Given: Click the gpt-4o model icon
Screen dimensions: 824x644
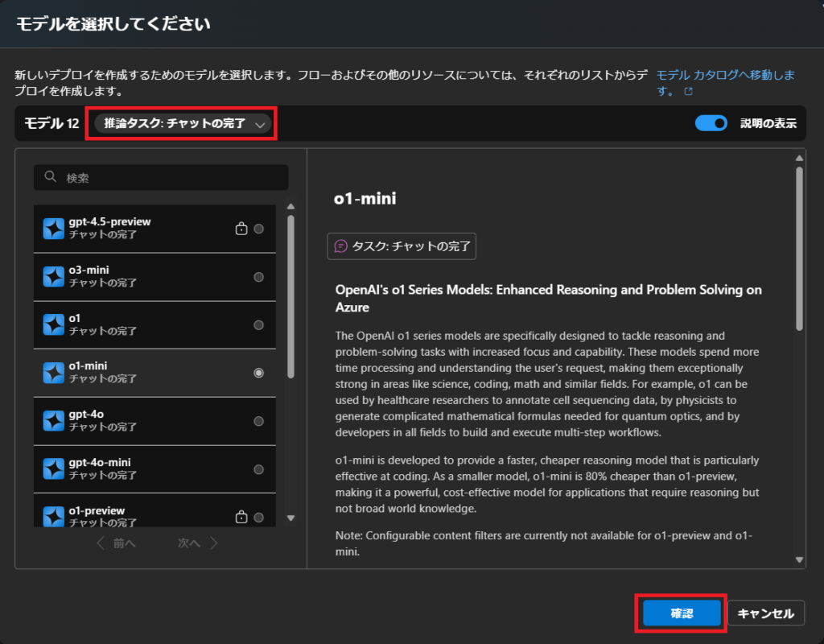Looking at the screenshot, I should coord(54,421).
